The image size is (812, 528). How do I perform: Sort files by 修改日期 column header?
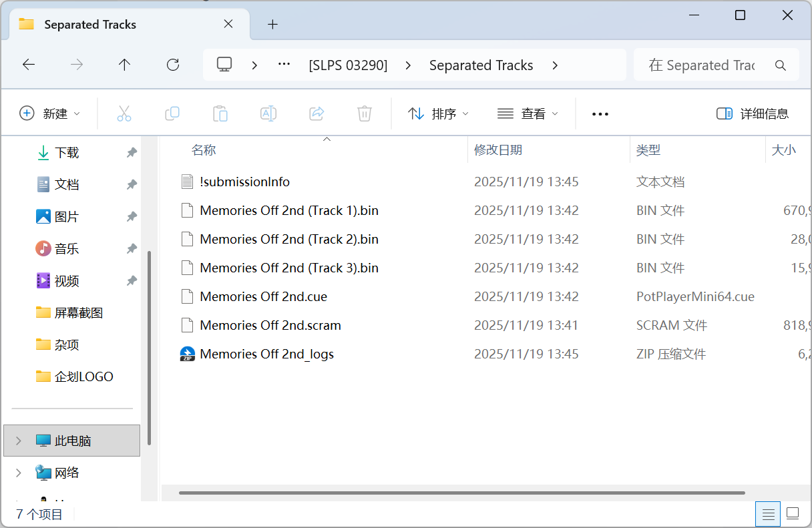[498, 150]
